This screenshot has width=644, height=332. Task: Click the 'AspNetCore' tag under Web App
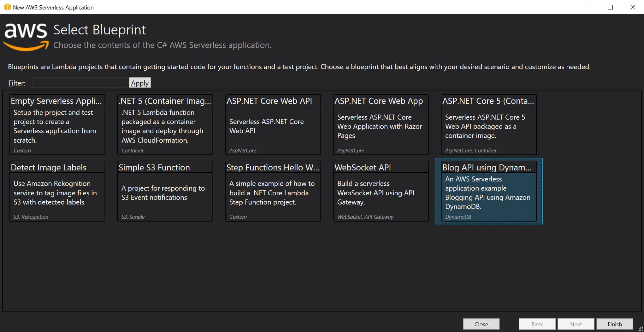click(x=351, y=151)
